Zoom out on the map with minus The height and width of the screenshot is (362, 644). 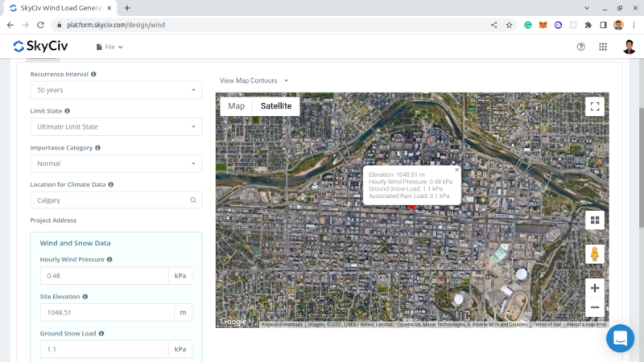click(595, 307)
